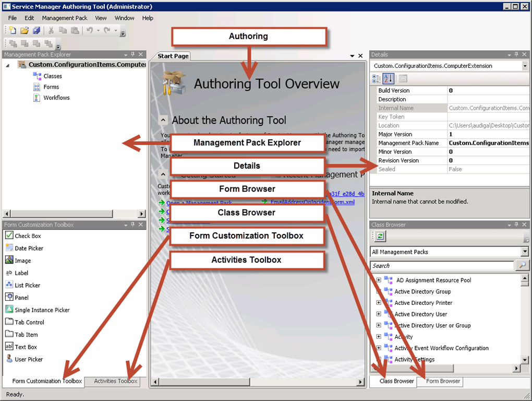The width and height of the screenshot is (532, 401).
Task: Click the Property Pages icon in Details
Action: coord(403,79)
